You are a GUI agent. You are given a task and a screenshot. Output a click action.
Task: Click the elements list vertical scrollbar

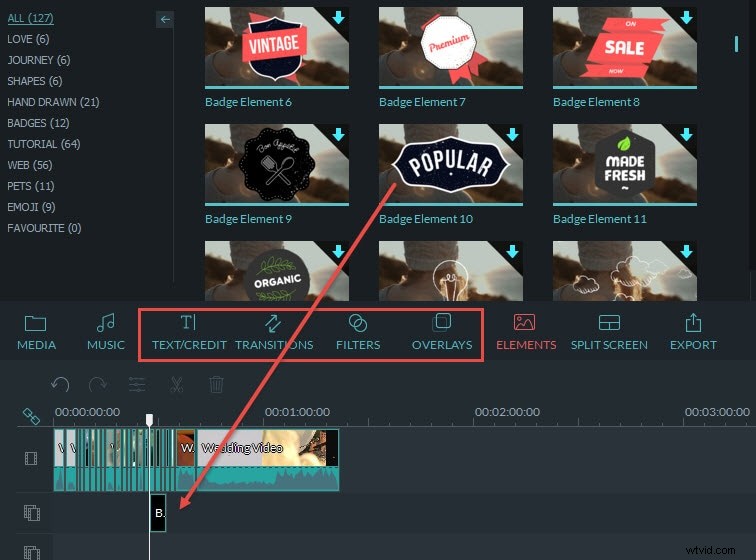[737, 40]
